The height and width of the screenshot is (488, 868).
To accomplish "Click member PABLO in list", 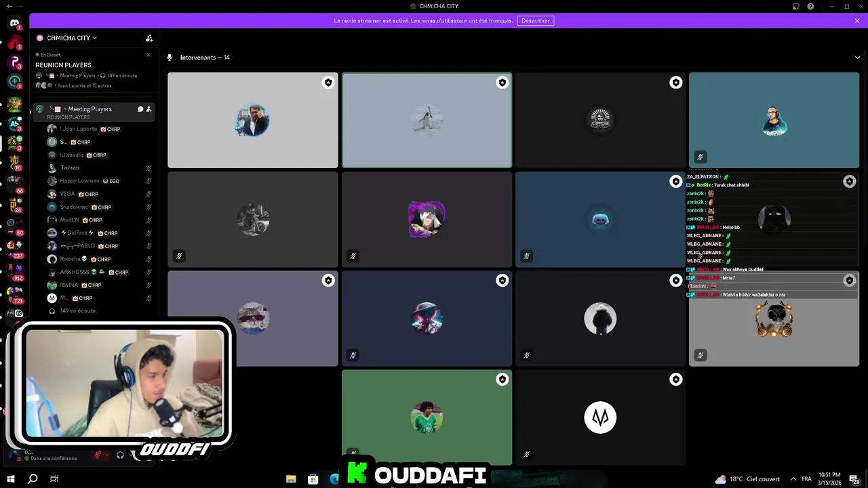I will coord(94,246).
